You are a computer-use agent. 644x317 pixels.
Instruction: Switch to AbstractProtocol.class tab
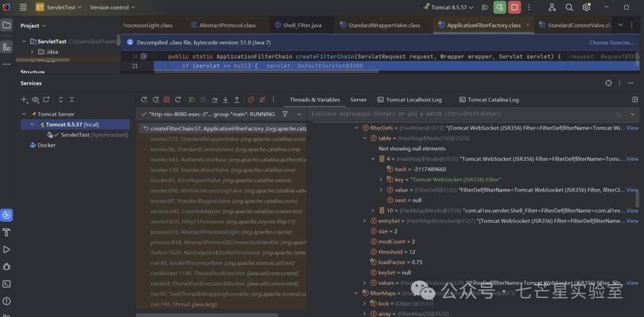pyautogui.click(x=224, y=26)
